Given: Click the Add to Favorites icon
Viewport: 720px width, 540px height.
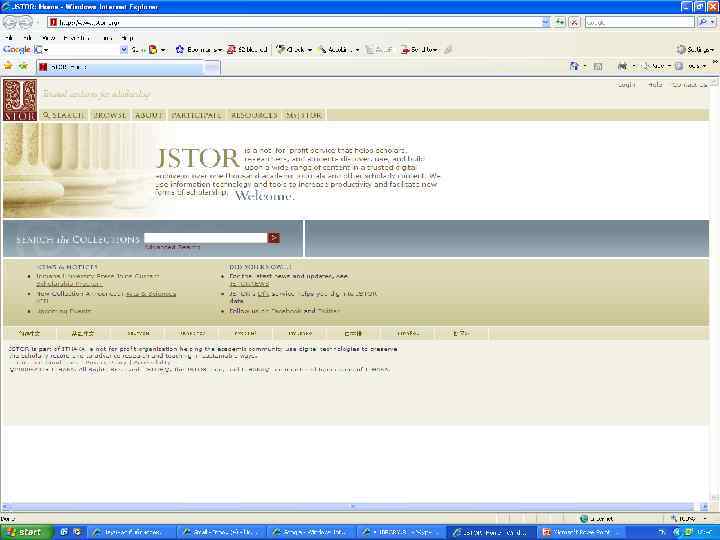Looking at the screenshot, I should pyautogui.click(x=23, y=67).
